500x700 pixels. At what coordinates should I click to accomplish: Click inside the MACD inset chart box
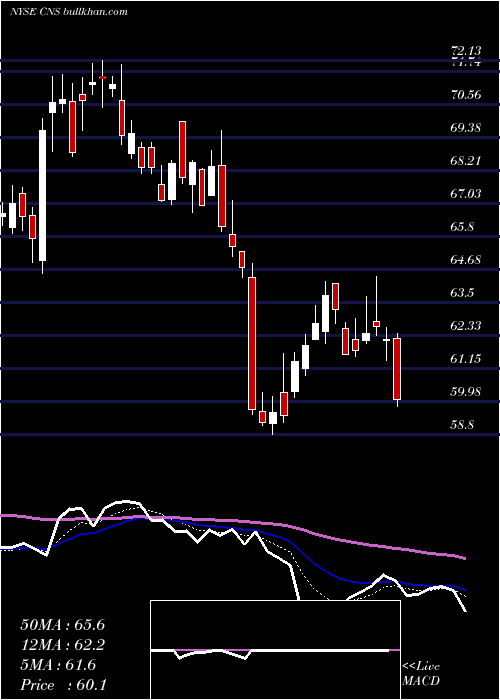coord(275,650)
